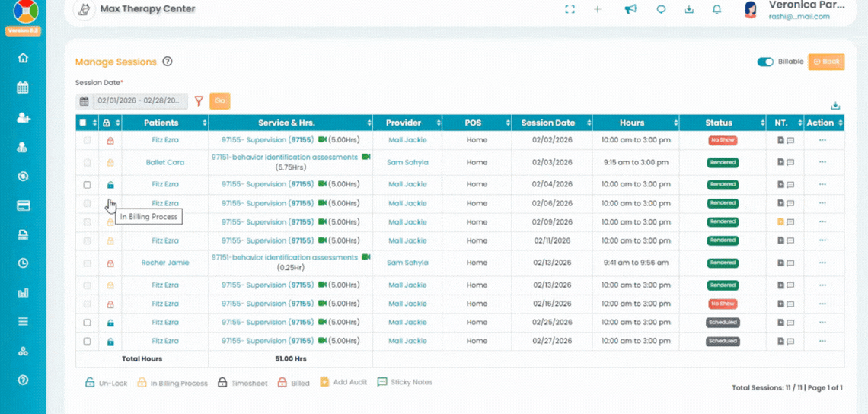Click the notifications bell icon
This screenshot has width=868, height=414.
(716, 10)
